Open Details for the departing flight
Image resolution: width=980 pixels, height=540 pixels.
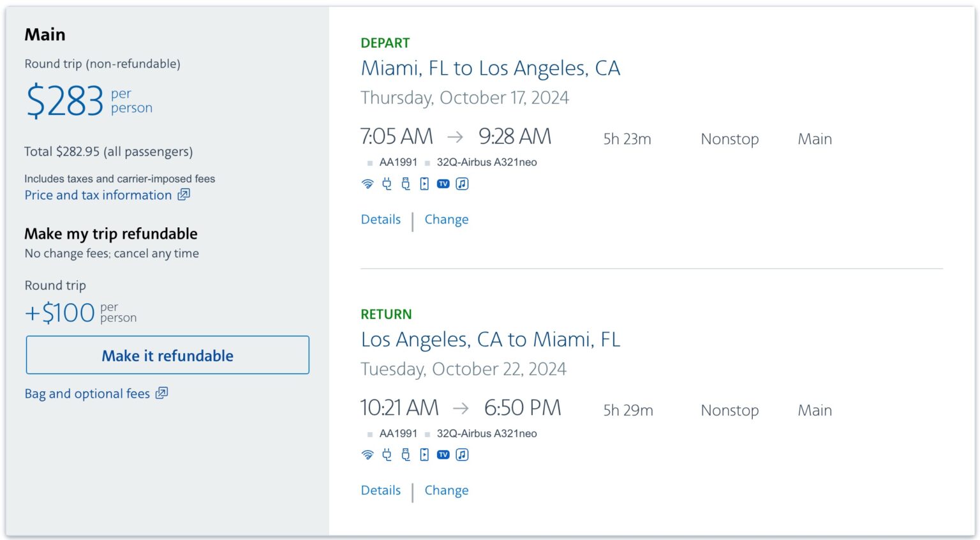pos(380,219)
